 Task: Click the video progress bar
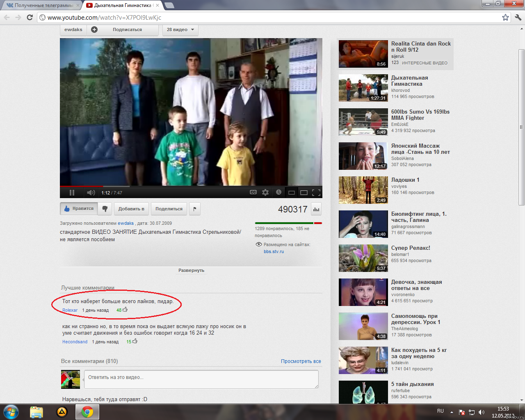191,186
